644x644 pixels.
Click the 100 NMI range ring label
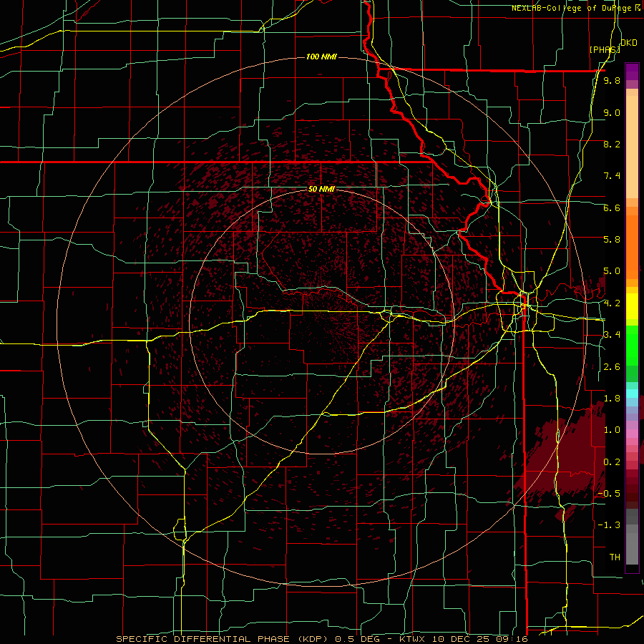tap(321, 57)
